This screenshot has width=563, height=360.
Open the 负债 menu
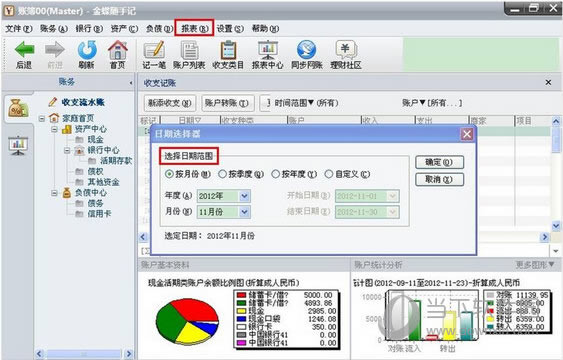point(159,28)
